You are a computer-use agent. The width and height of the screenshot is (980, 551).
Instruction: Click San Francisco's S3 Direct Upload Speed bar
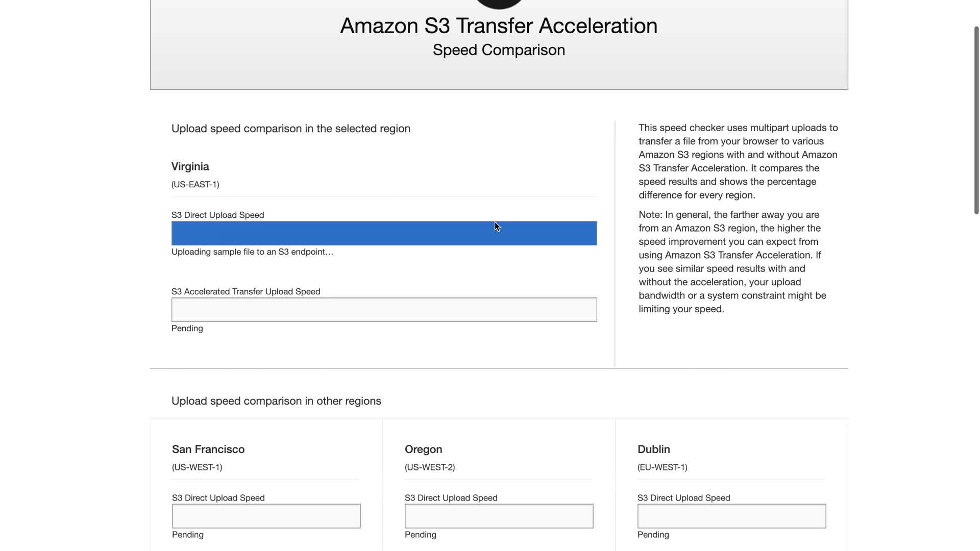(x=266, y=516)
